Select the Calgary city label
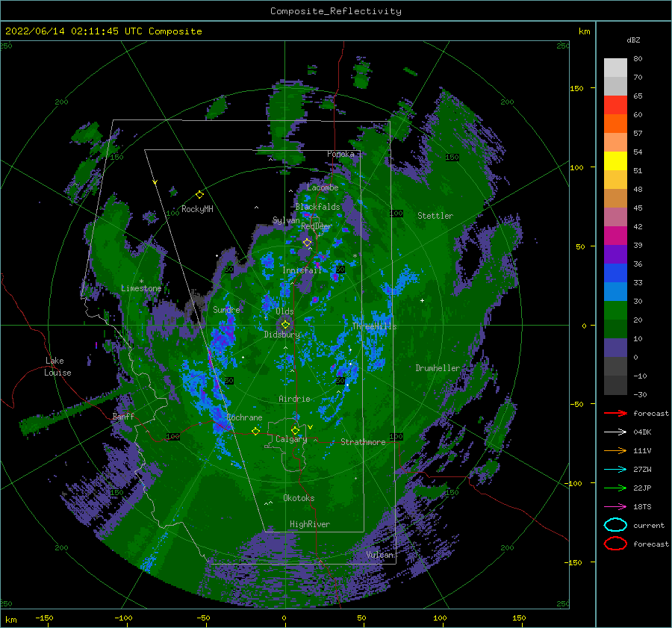The width and height of the screenshot is (672, 628). [291, 439]
